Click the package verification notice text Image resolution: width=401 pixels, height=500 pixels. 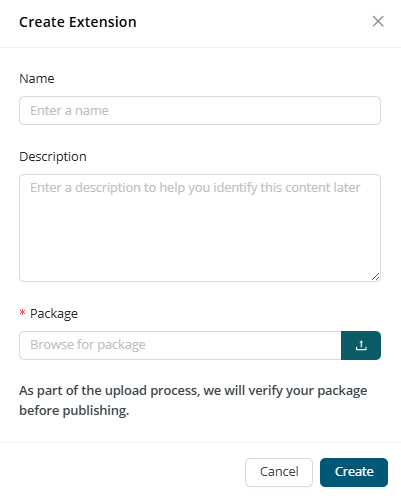[193, 400]
